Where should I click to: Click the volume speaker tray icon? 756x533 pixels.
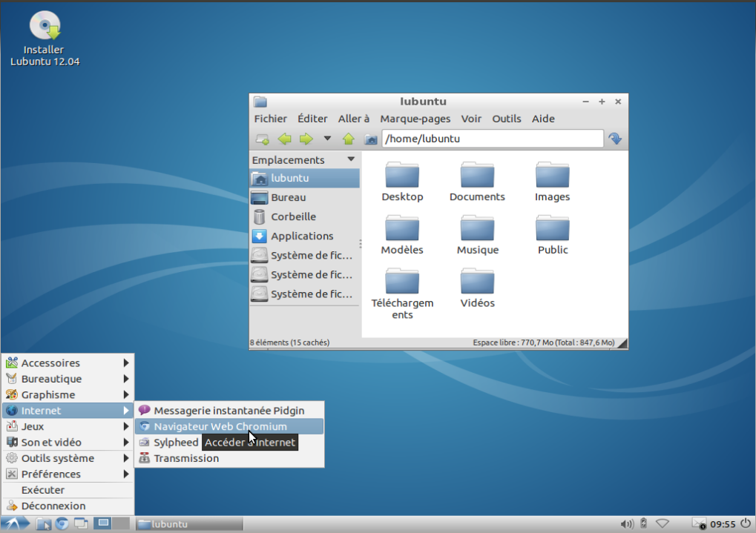(627, 524)
